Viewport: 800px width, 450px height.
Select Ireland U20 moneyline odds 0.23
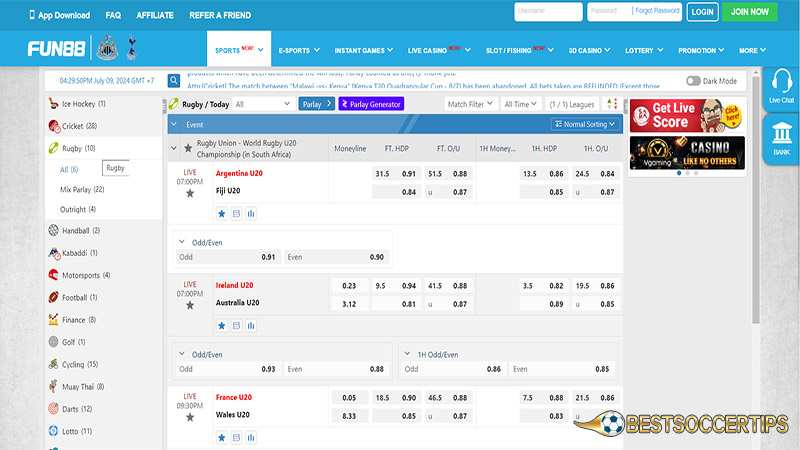pyautogui.click(x=349, y=286)
